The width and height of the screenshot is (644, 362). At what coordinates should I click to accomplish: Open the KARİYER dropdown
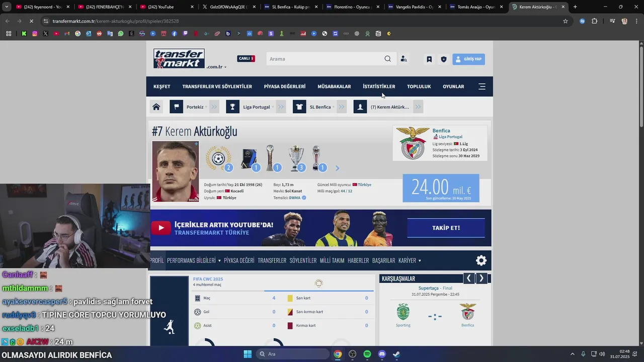tap(410, 260)
